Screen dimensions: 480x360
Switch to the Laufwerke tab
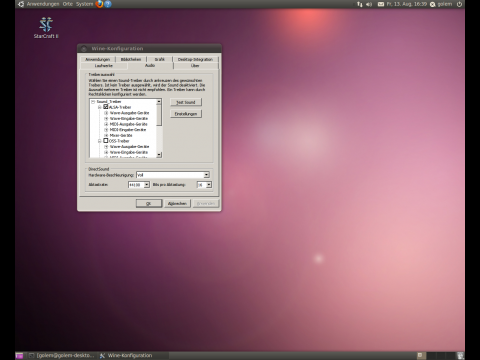pyautogui.click(x=104, y=66)
